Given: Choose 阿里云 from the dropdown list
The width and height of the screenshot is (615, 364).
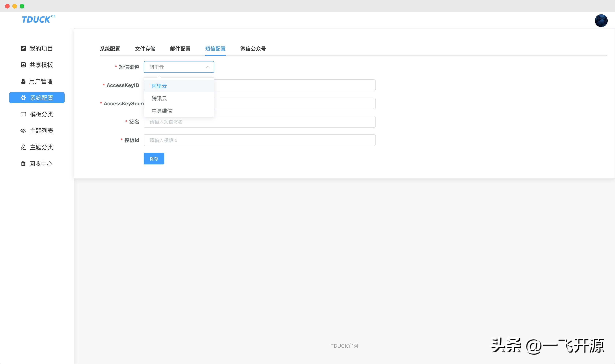Looking at the screenshot, I should click(x=179, y=86).
